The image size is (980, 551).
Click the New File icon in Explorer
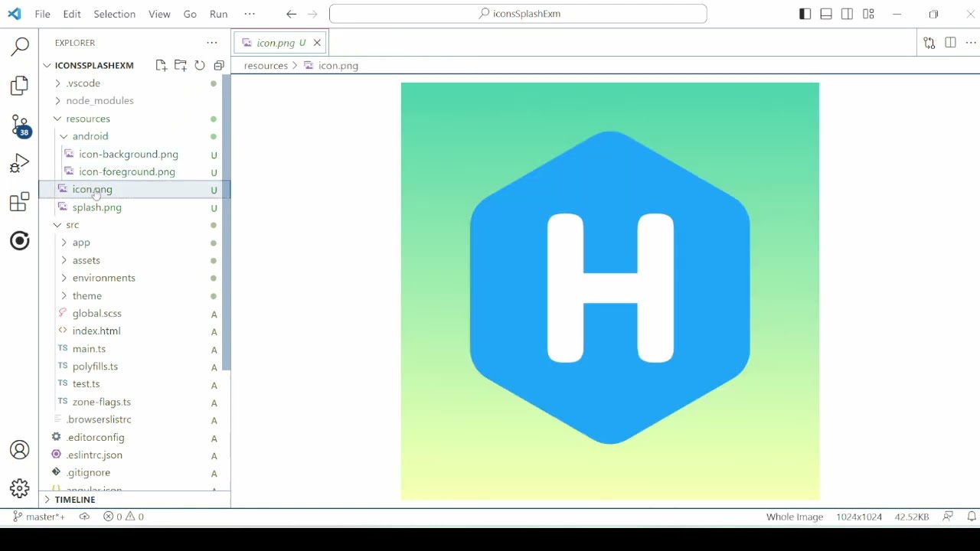tap(161, 66)
